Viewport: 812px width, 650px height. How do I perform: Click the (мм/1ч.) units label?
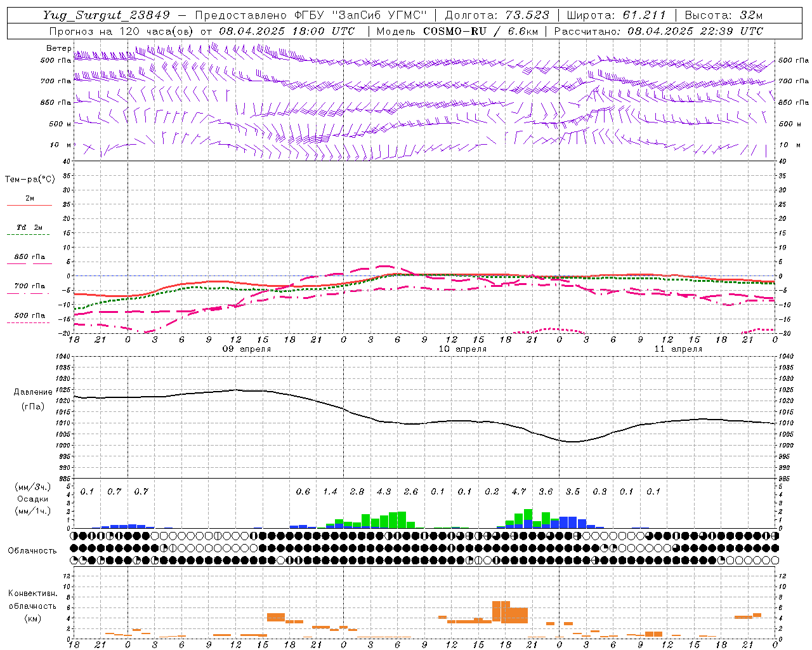coord(33,511)
